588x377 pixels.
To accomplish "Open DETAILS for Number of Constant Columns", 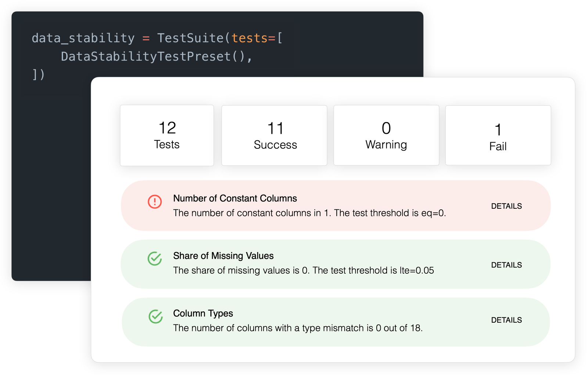I will tap(506, 206).
